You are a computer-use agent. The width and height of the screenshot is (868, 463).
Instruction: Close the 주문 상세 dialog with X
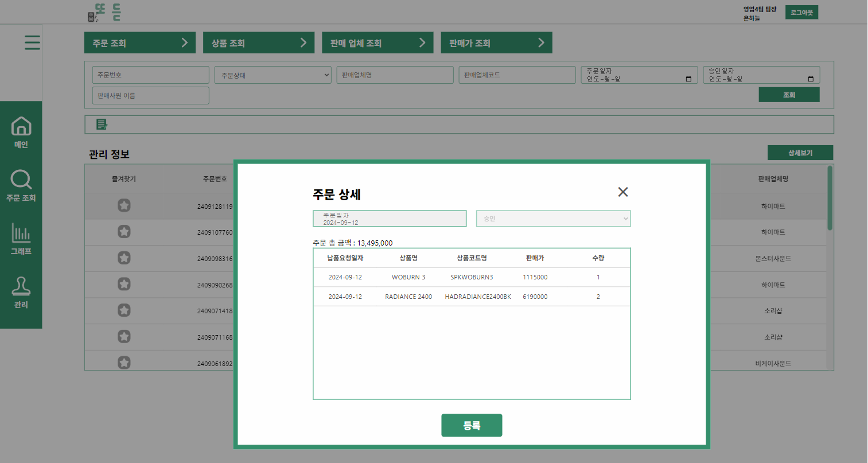(x=623, y=192)
